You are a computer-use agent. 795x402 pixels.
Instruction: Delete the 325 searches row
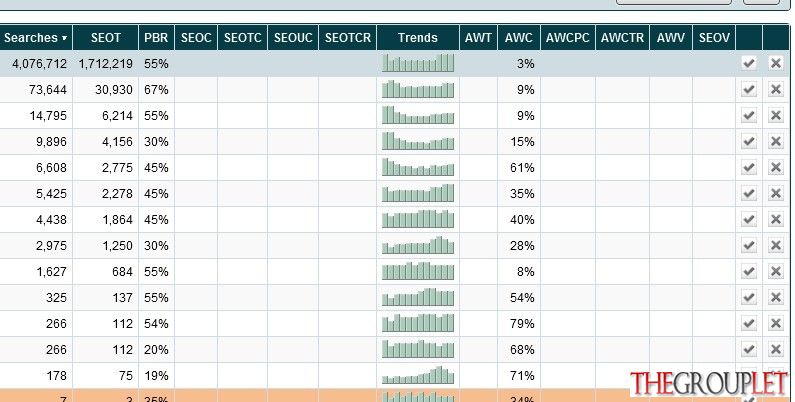(776, 297)
